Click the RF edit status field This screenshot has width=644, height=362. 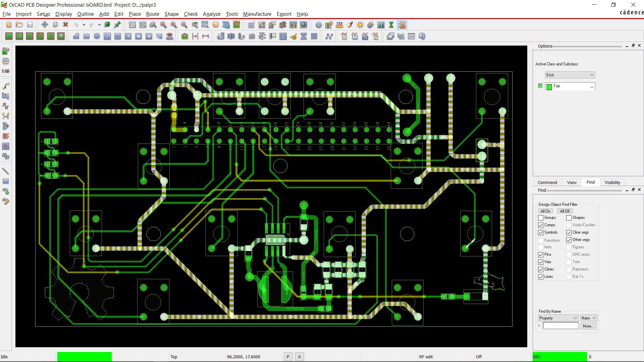[x=426, y=357]
